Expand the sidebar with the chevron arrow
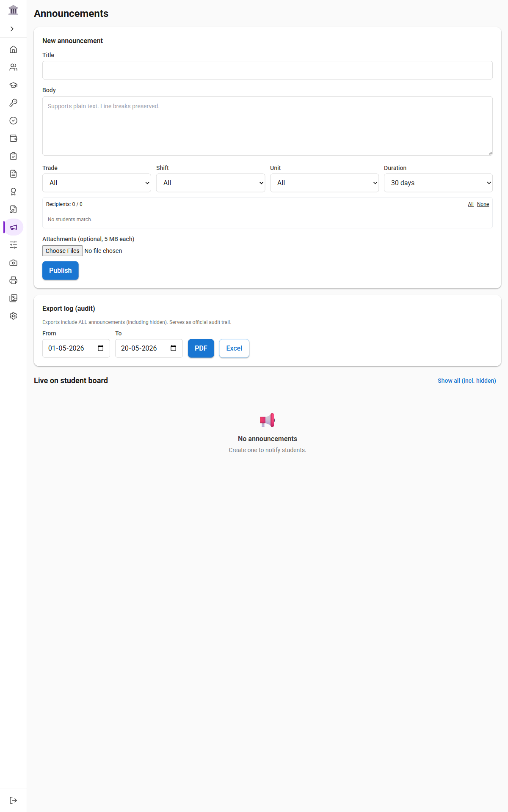Image resolution: width=508 pixels, height=812 pixels. pos(12,29)
